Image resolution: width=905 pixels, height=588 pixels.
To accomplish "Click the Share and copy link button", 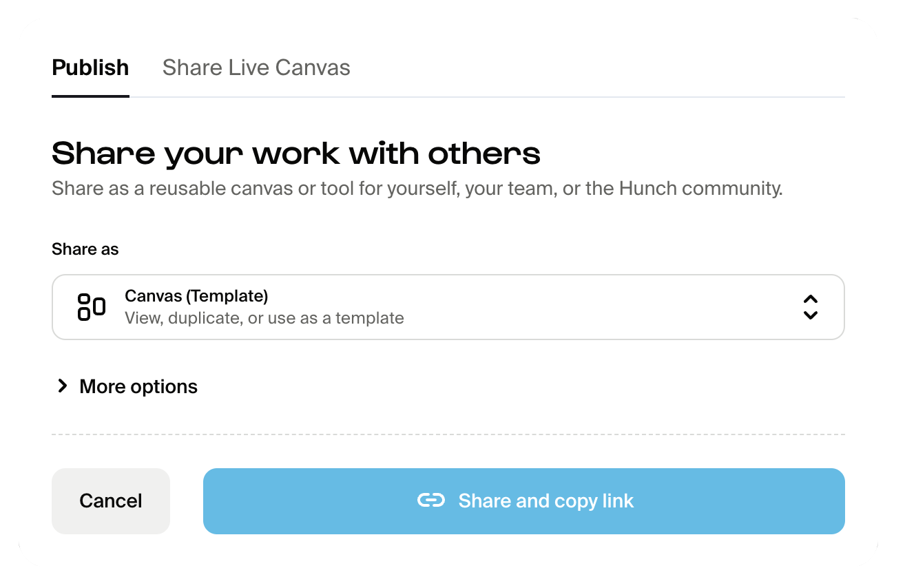I will click(523, 501).
